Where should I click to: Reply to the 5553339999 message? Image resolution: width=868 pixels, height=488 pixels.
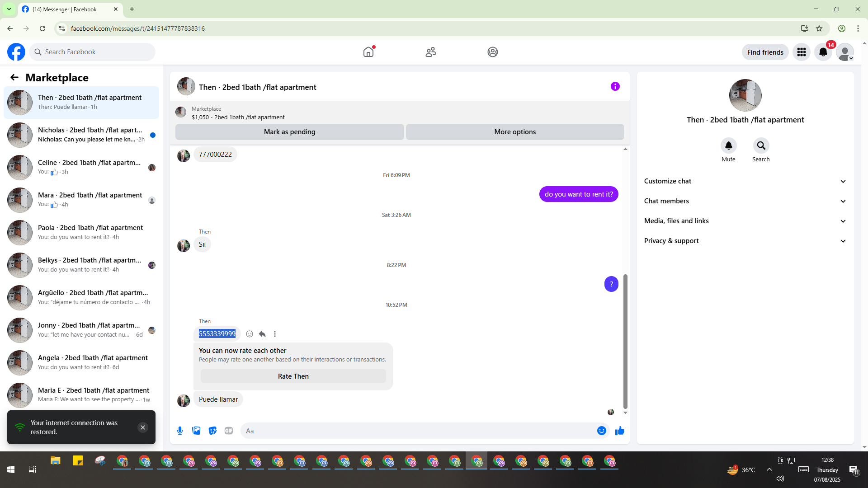262,334
